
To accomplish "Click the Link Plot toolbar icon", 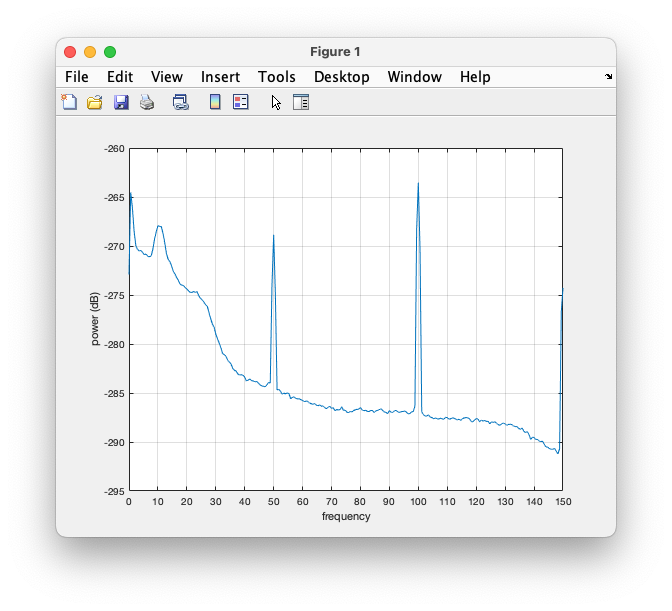I will click(x=181, y=102).
